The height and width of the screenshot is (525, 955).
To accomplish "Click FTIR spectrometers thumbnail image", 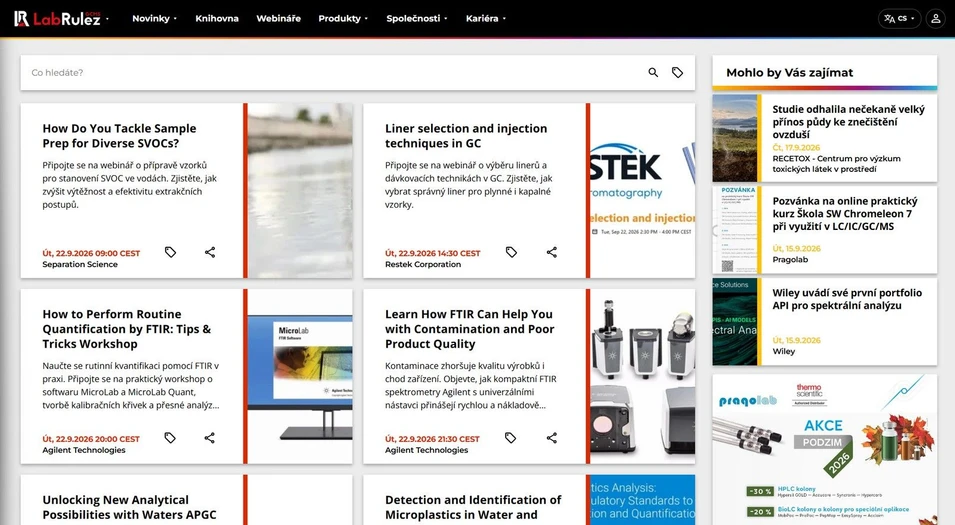I will pos(643,376).
